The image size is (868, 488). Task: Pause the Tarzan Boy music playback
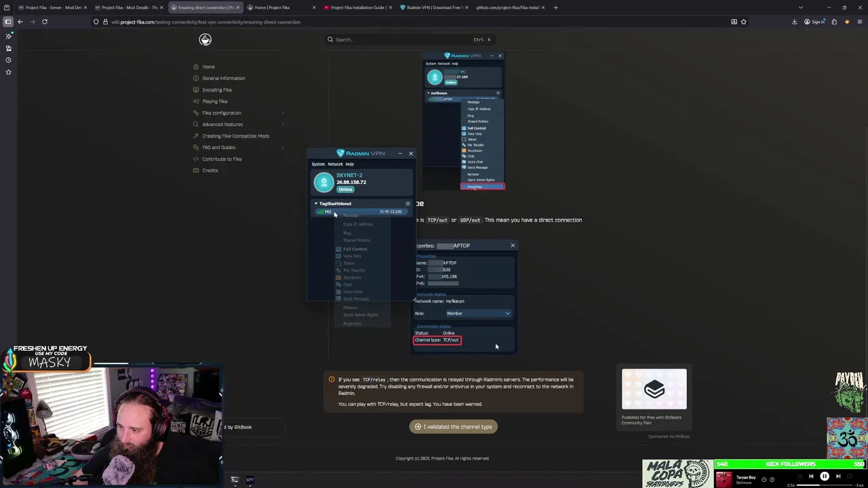tap(825, 476)
